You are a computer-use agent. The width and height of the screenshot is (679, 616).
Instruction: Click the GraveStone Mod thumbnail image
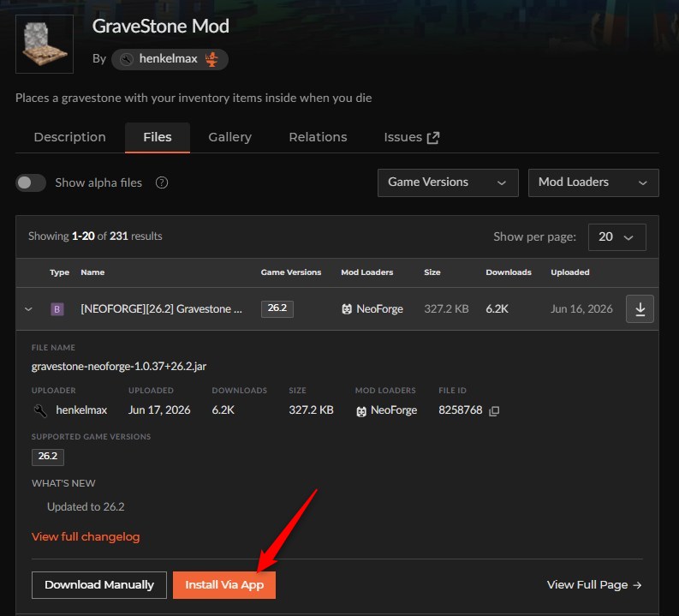45,45
